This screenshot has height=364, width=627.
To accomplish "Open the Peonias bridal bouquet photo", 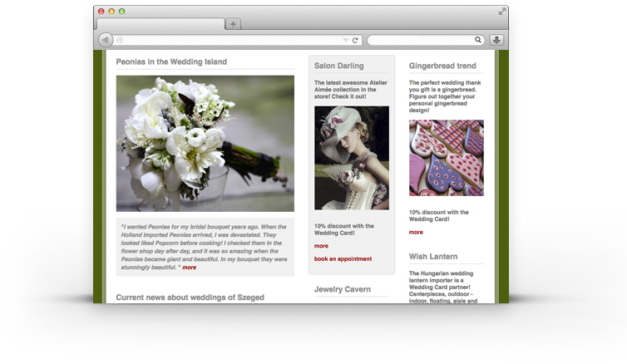I will point(205,143).
